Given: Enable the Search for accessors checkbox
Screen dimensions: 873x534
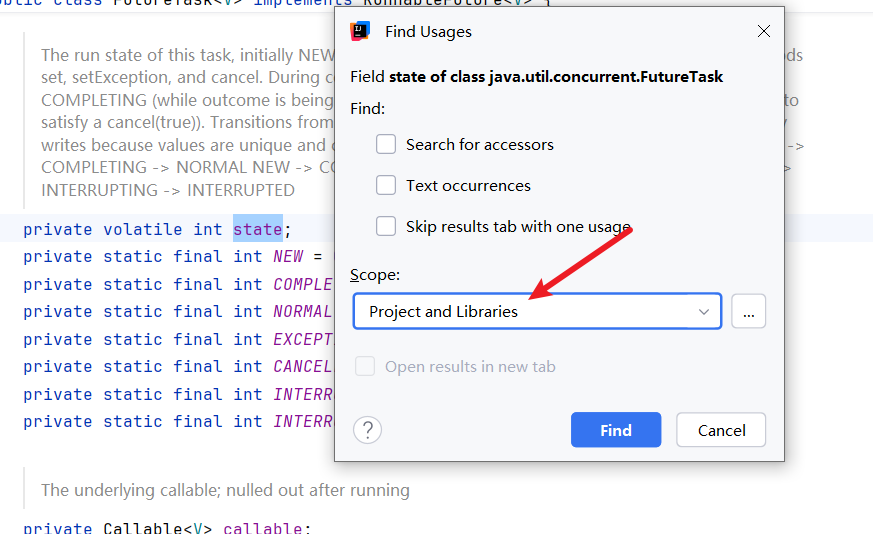Looking at the screenshot, I should click(x=386, y=144).
